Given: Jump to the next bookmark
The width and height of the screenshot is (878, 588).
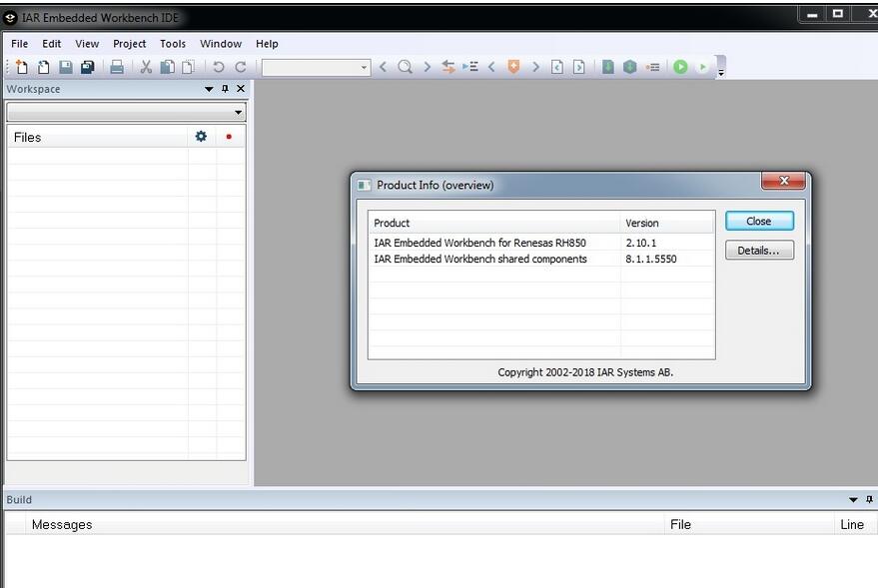Looking at the screenshot, I should [535, 67].
